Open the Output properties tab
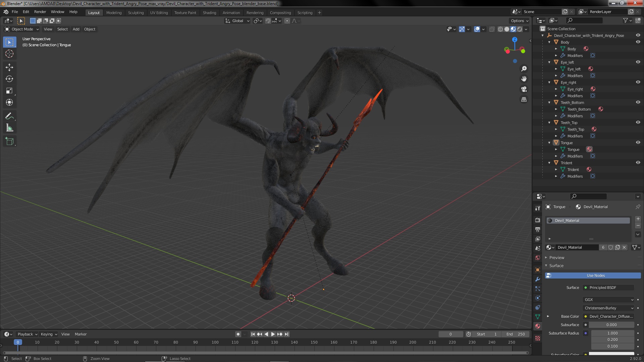 [538, 230]
